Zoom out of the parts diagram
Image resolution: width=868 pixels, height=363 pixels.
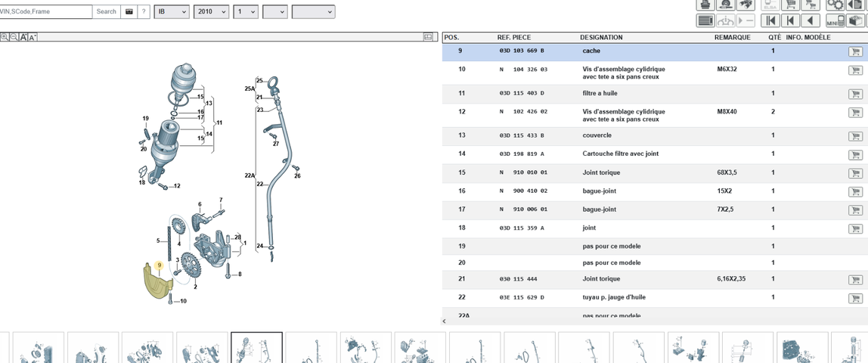14,37
